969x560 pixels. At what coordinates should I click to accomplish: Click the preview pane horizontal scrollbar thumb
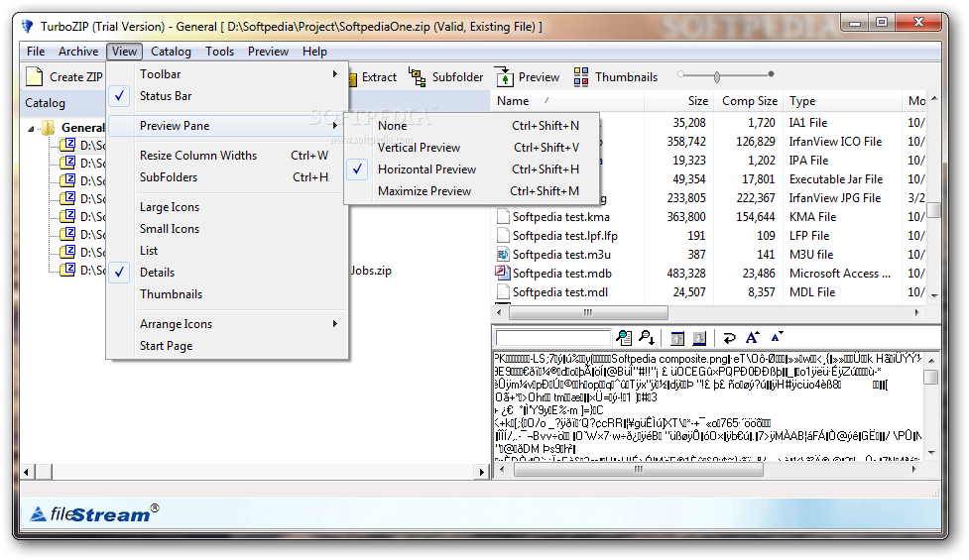tap(639, 469)
